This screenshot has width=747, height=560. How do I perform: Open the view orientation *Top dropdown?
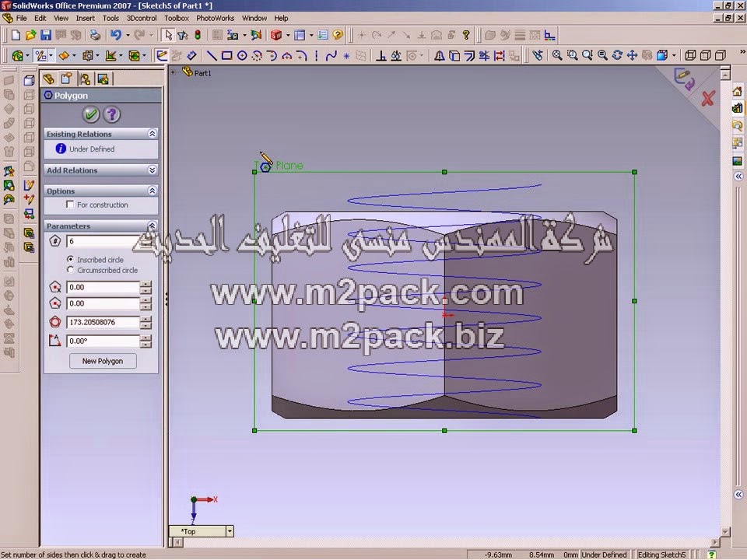click(230, 531)
